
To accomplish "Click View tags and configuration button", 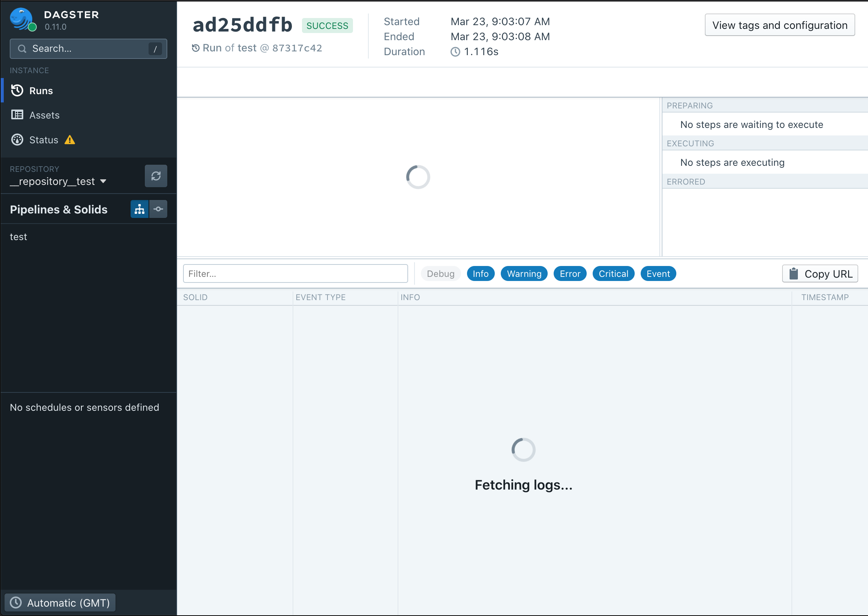I will (x=779, y=25).
